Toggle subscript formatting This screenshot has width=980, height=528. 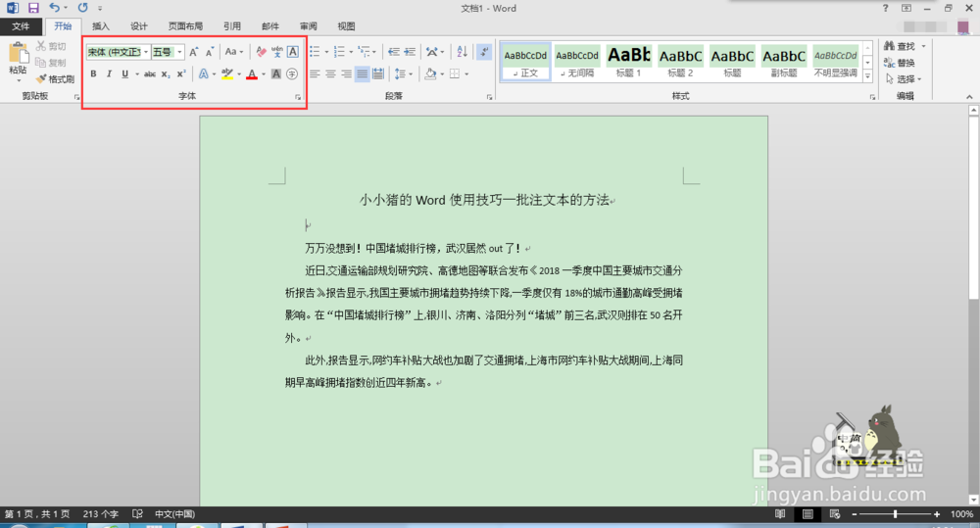click(166, 73)
